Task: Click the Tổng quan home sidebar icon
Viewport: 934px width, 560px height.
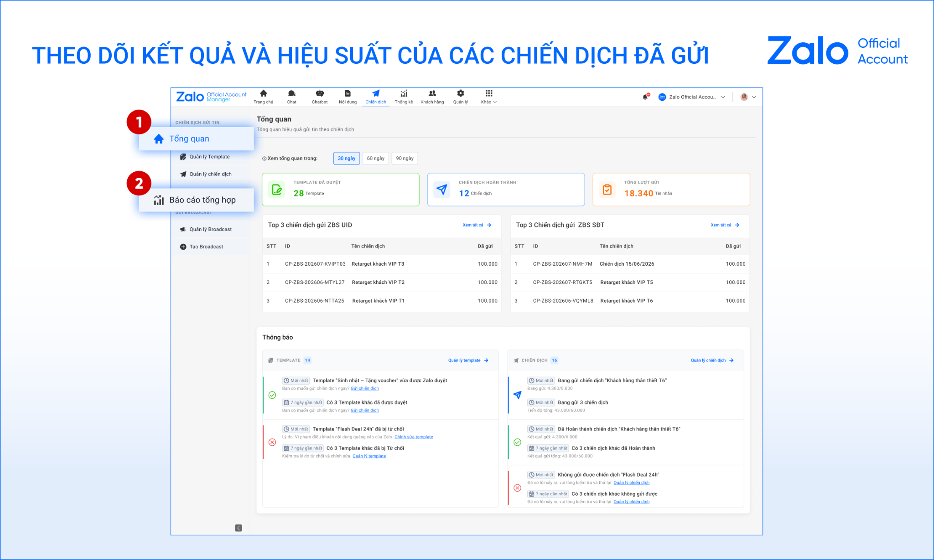Action: [159, 139]
